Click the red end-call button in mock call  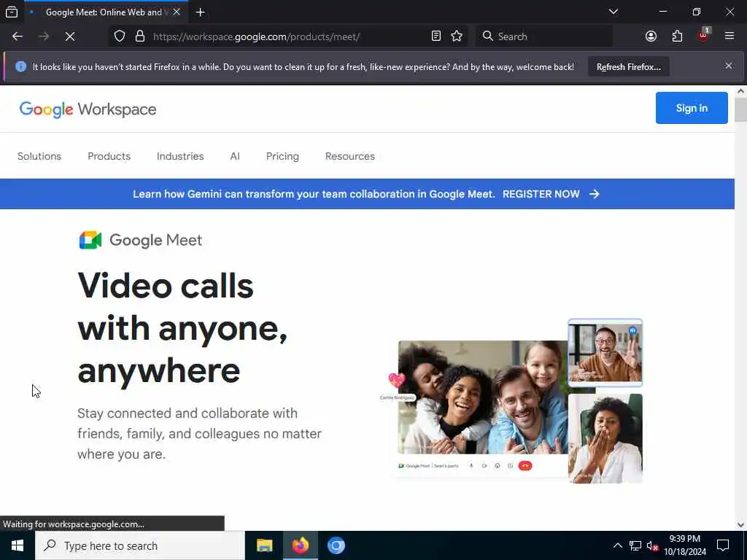pos(525,466)
